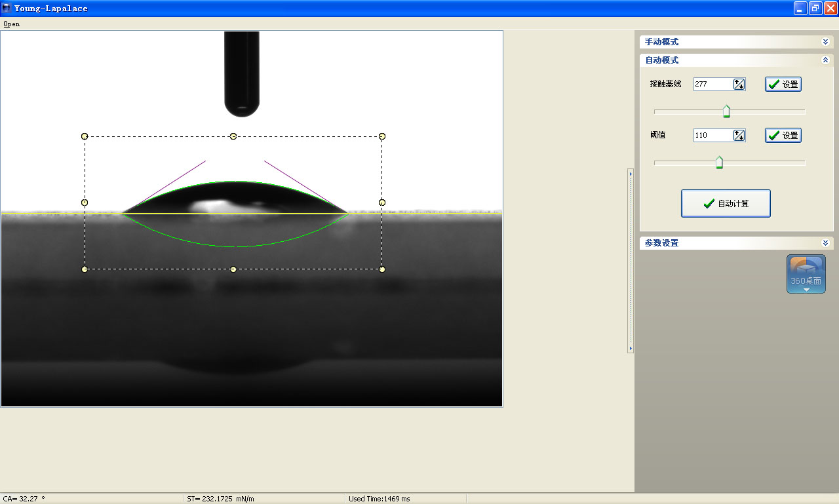Expand the 手动模式 panel

coord(825,42)
